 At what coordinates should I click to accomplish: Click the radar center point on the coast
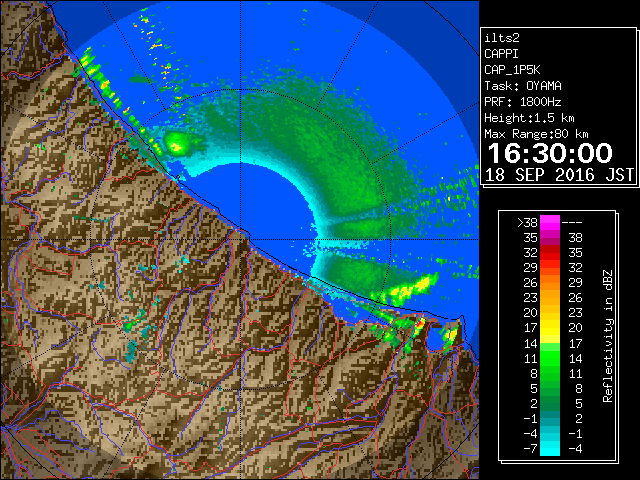point(240,239)
